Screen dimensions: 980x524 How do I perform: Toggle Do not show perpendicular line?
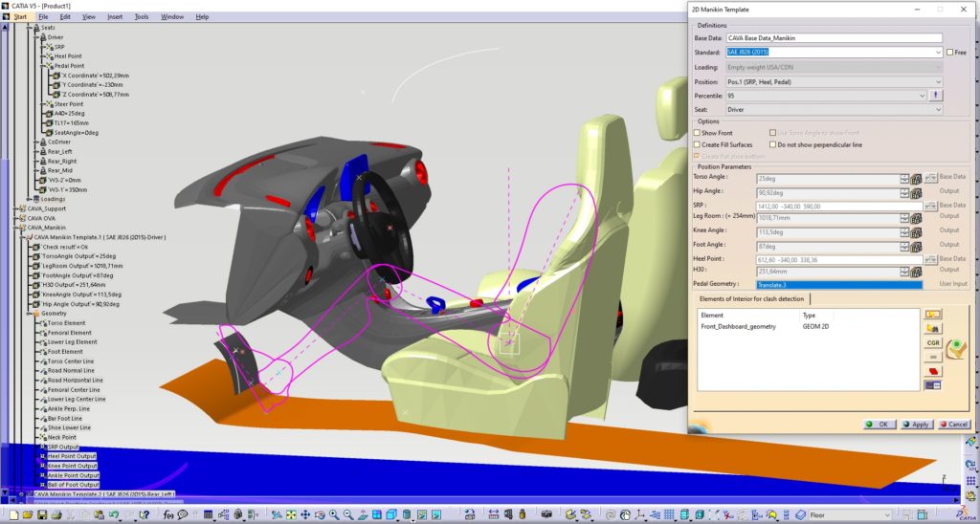[x=773, y=145]
